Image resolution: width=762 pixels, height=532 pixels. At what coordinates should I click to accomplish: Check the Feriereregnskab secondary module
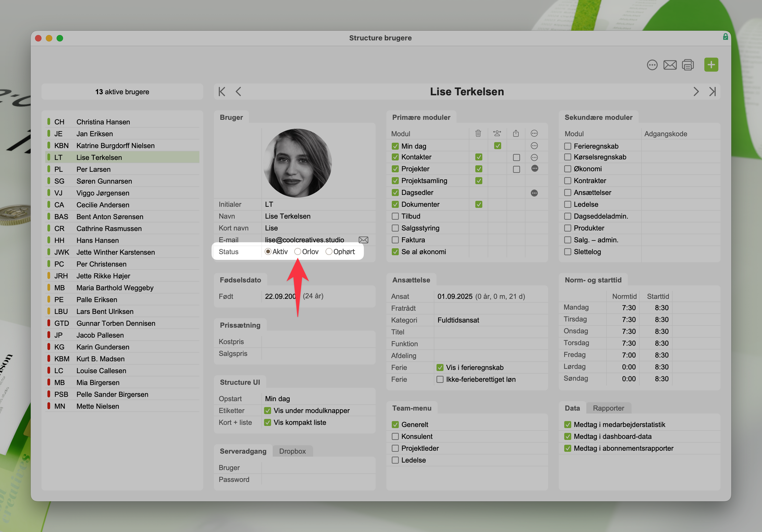point(567,146)
